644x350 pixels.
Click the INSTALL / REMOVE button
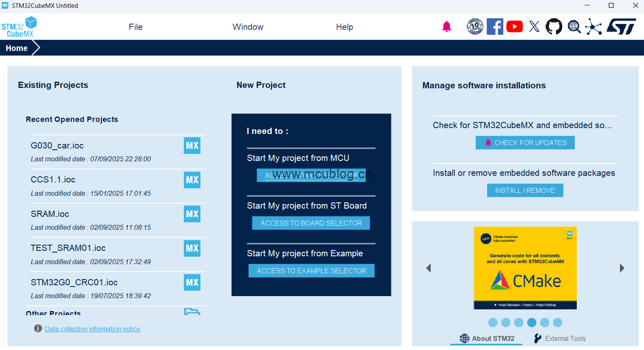tap(525, 190)
